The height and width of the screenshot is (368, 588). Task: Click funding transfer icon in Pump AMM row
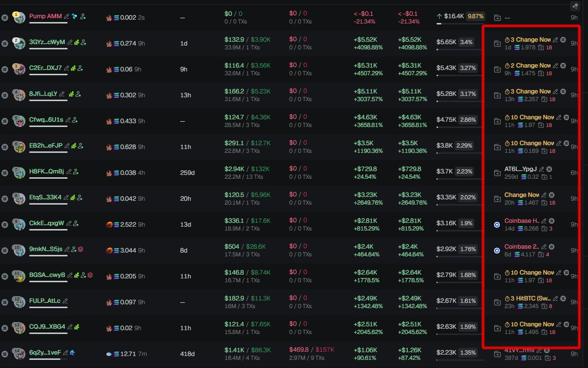497,18
